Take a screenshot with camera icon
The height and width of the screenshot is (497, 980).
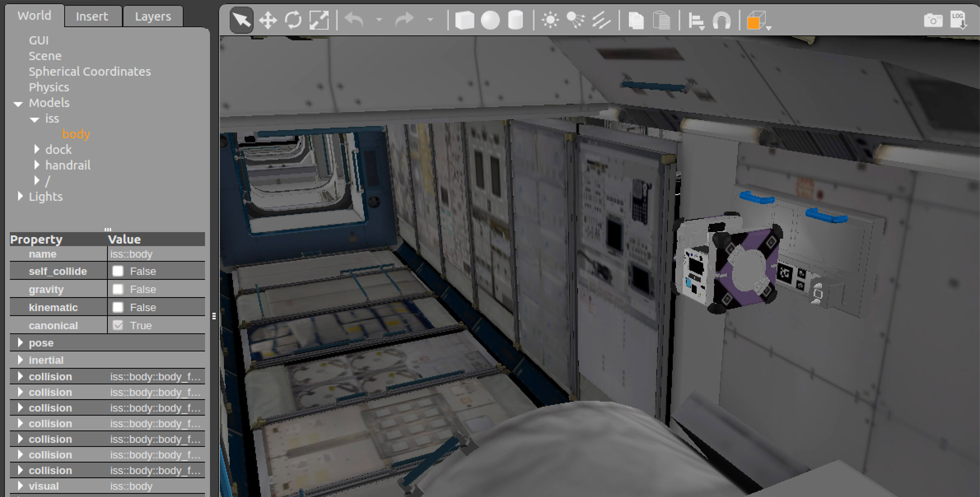click(933, 20)
